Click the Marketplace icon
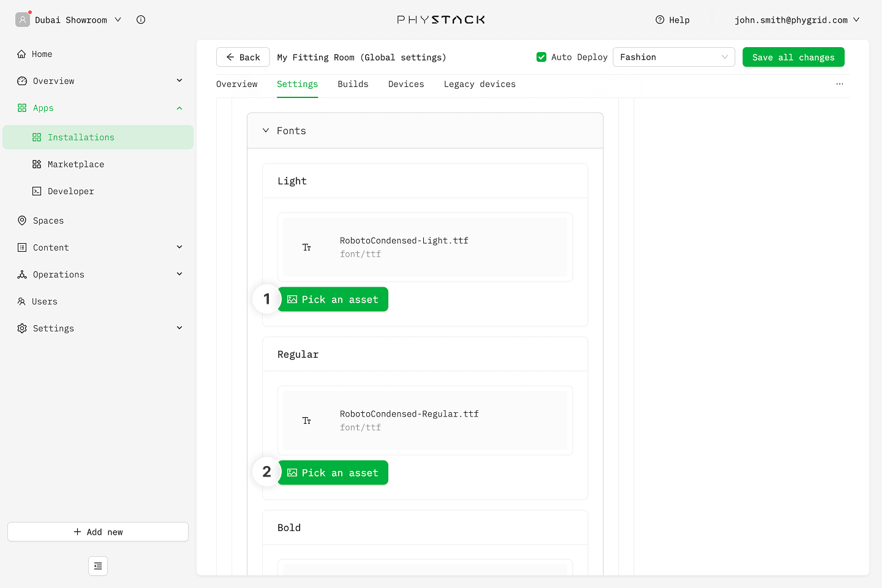Viewport: 882px width, 588px height. coord(37,164)
